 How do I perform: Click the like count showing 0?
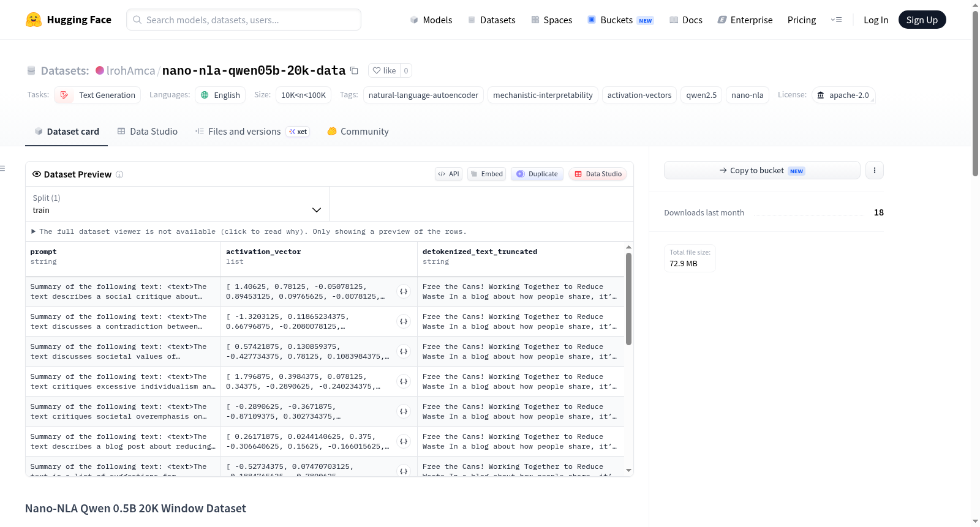click(x=406, y=70)
